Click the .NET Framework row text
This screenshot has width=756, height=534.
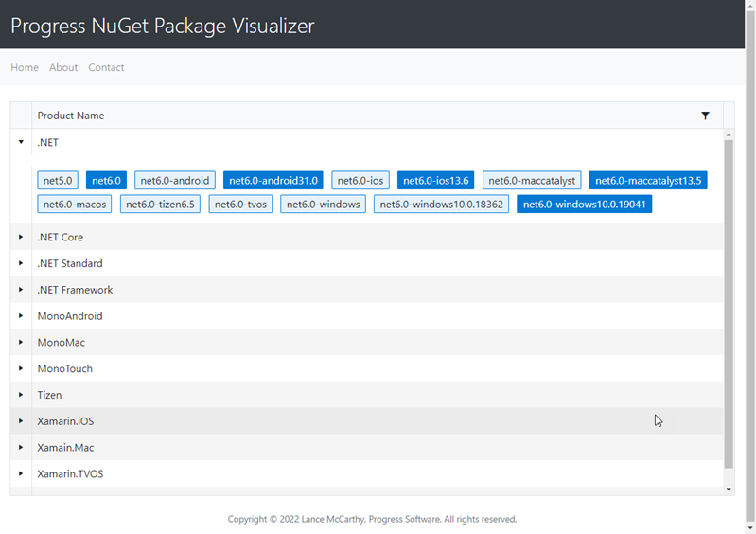pyautogui.click(x=75, y=290)
